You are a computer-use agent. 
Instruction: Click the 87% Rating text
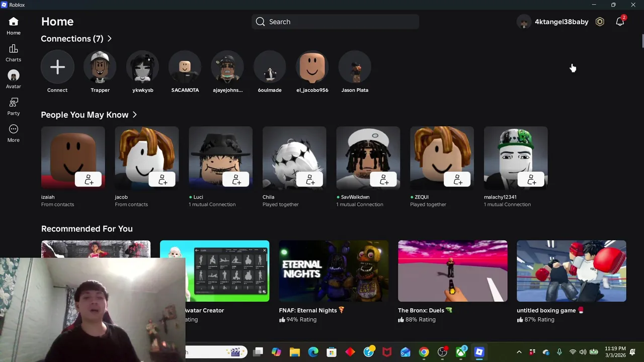point(539,319)
